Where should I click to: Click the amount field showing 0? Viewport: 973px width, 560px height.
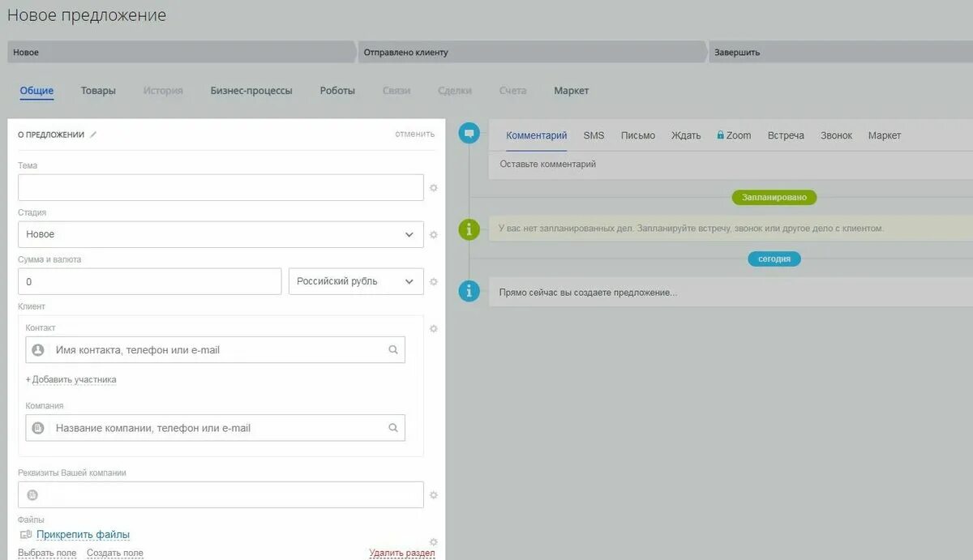[149, 281]
